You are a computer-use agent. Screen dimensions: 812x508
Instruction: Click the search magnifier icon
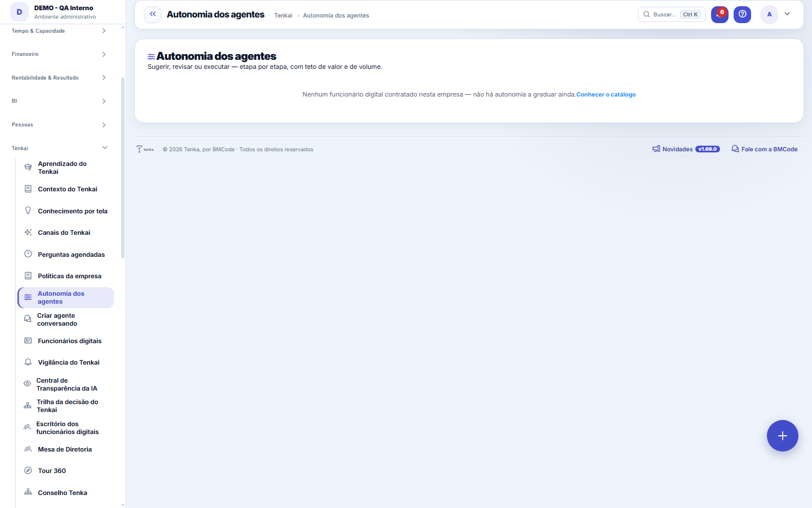click(x=647, y=14)
